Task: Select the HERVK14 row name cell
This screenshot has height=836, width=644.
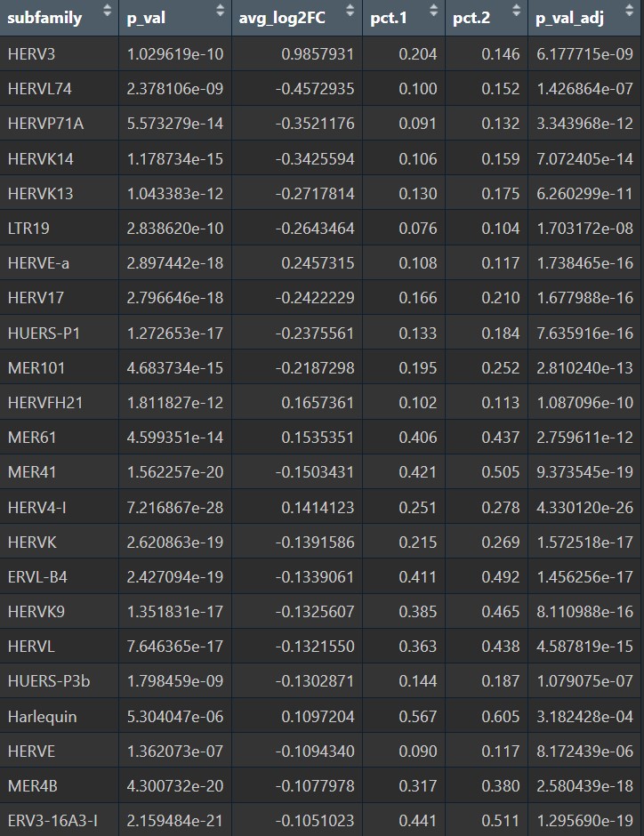Action: pyautogui.click(x=40, y=158)
